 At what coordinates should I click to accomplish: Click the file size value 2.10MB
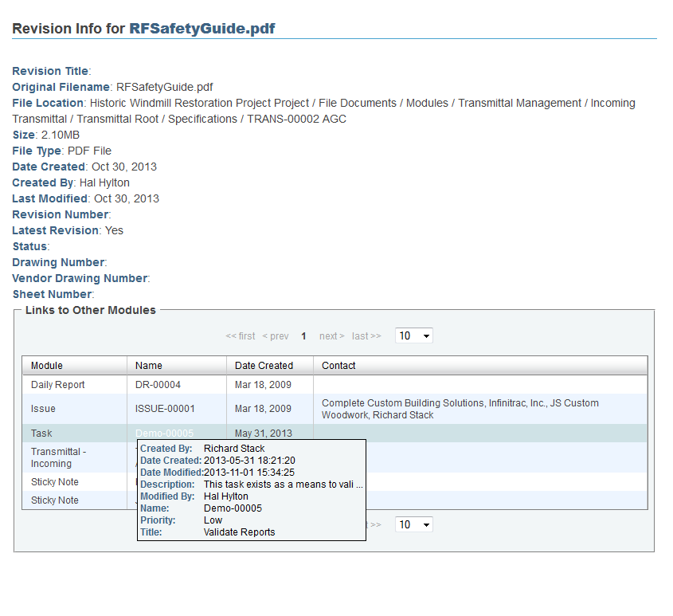pos(61,135)
